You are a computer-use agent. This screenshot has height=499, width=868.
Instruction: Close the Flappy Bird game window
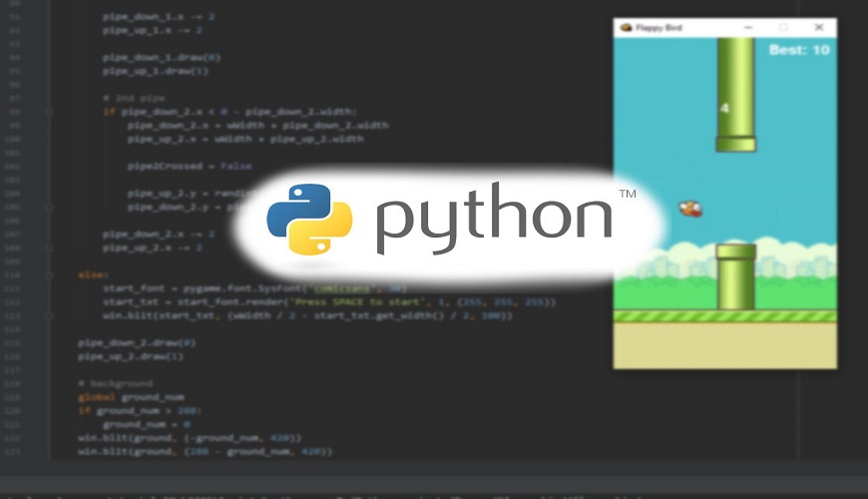(x=819, y=28)
